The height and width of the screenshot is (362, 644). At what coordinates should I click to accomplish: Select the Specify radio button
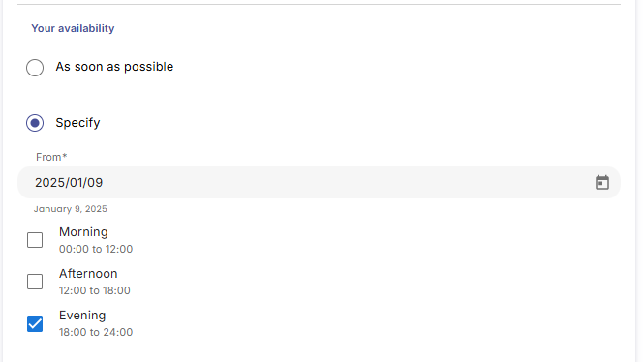click(35, 123)
